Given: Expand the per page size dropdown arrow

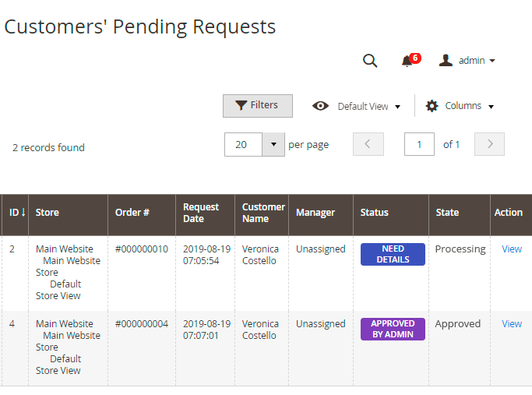Looking at the screenshot, I should [273, 144].
